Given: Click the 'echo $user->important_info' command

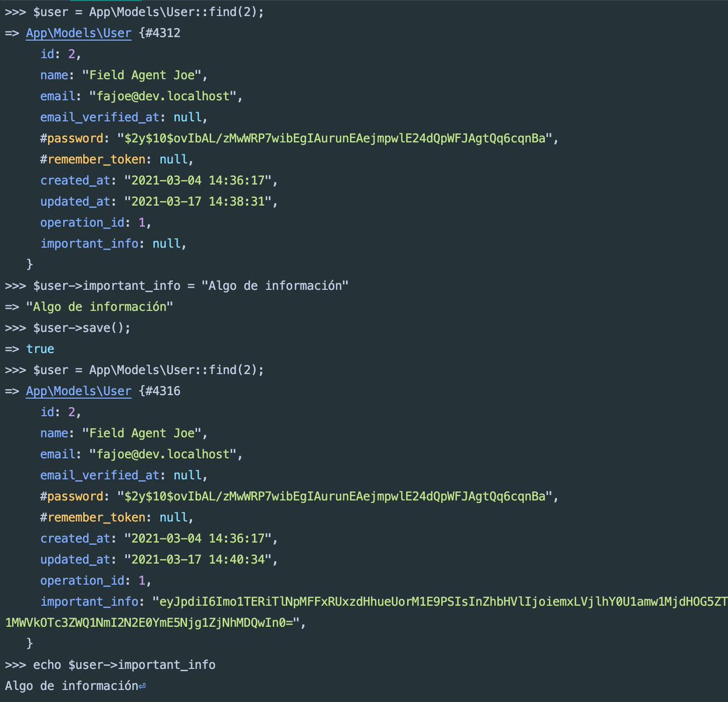Looking at the screenshot, I should [124, 665].
